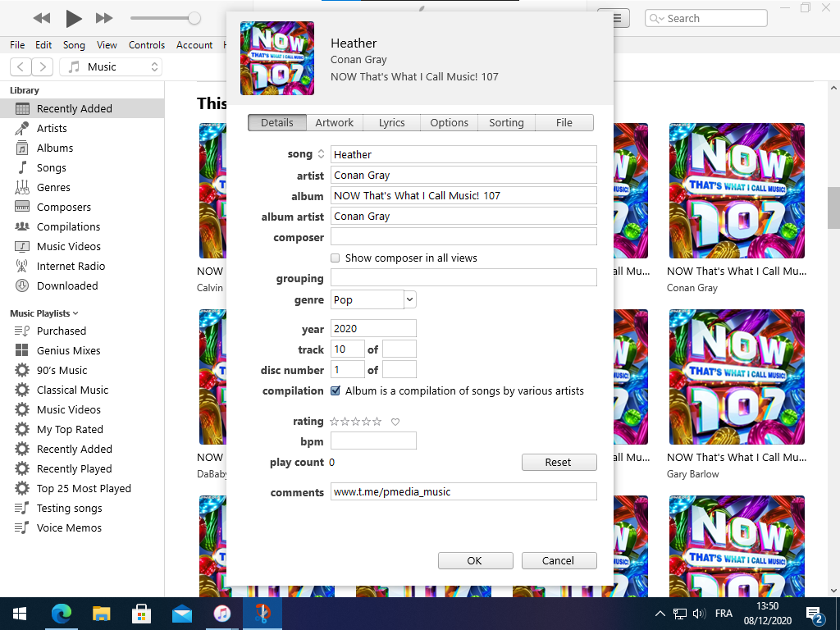Open the Compilations library view
840x630 pixels.
point(82,226)
